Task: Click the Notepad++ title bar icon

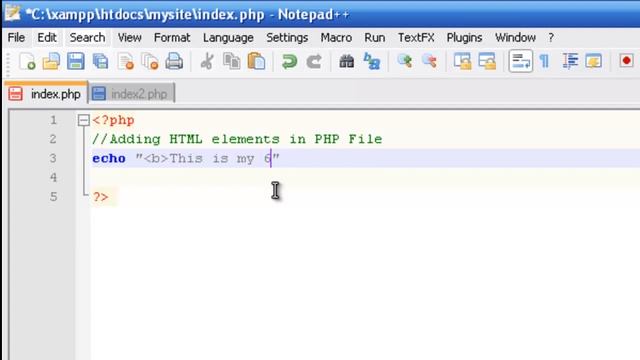Action: click(x=12, y=13)
